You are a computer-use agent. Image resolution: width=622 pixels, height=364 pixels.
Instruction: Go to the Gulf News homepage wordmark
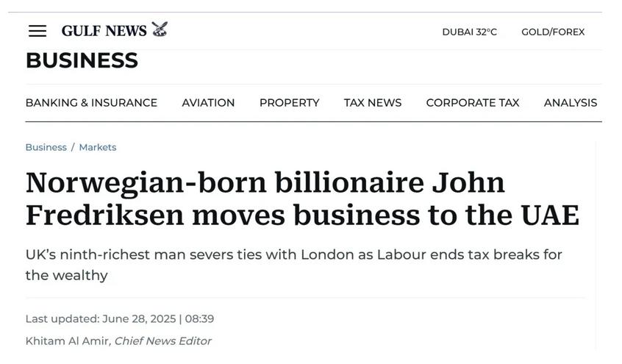pyautogui.click(x=104, y=31)
